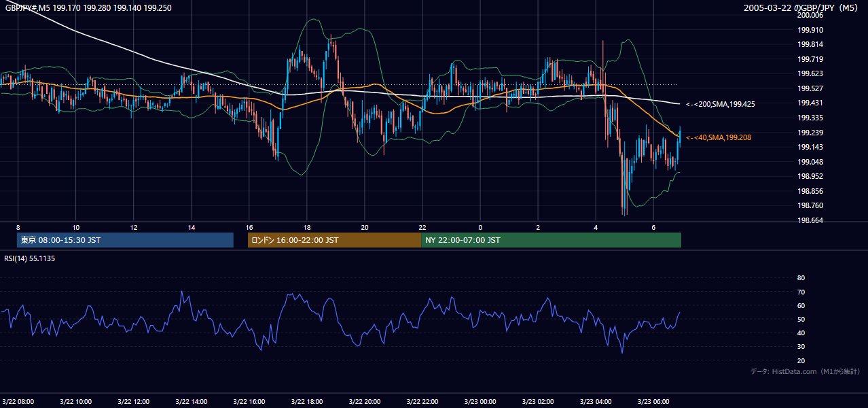868x408 pixels.
Task: Click price axis value 199.527
Action: (810, 88)
